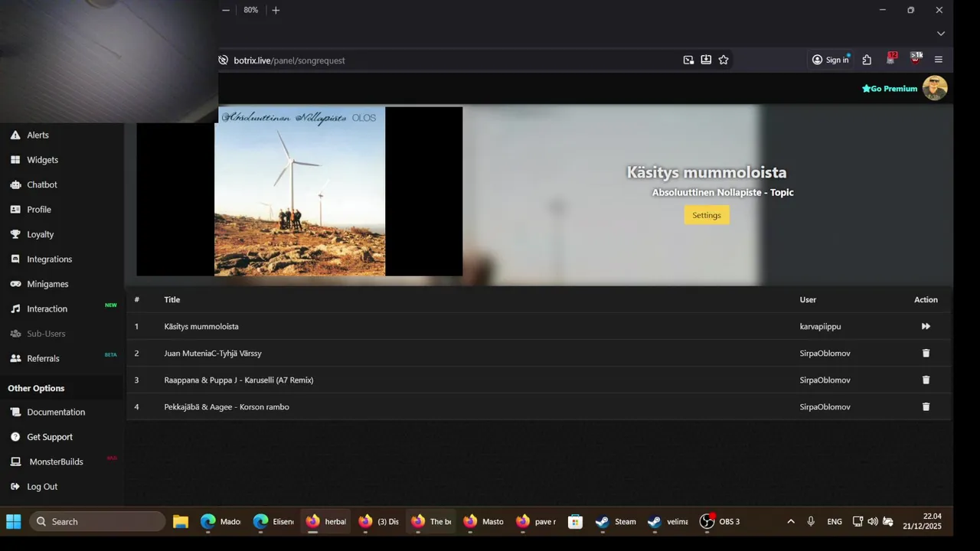Screen dimensions: 980x551
Task: Click the tracking protection shield icon
Action: (x=223, y=60)
